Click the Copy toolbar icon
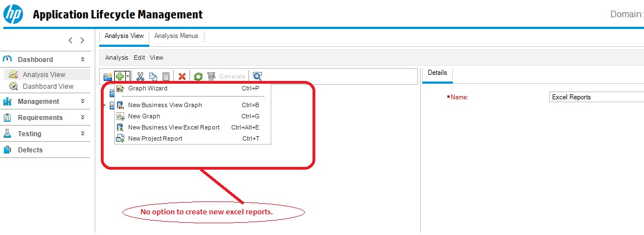This screenshot has width=644, height=235. point(153,76)
